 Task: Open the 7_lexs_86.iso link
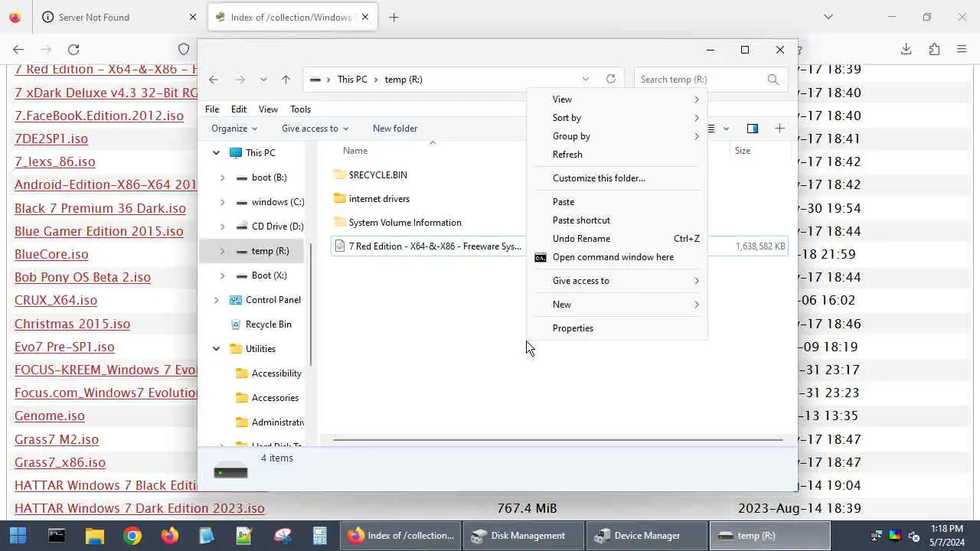click(x=55, y=161)
